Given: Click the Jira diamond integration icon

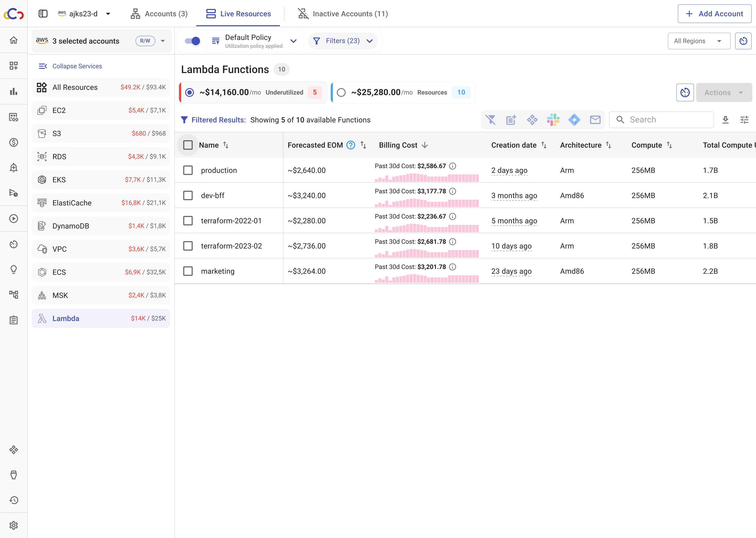Looking at the screenshot, I should coord(574,120).
